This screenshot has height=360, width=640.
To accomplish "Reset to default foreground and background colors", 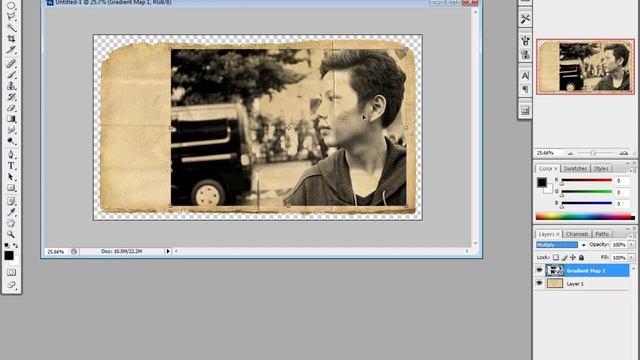I will click(x=7, y=245).
